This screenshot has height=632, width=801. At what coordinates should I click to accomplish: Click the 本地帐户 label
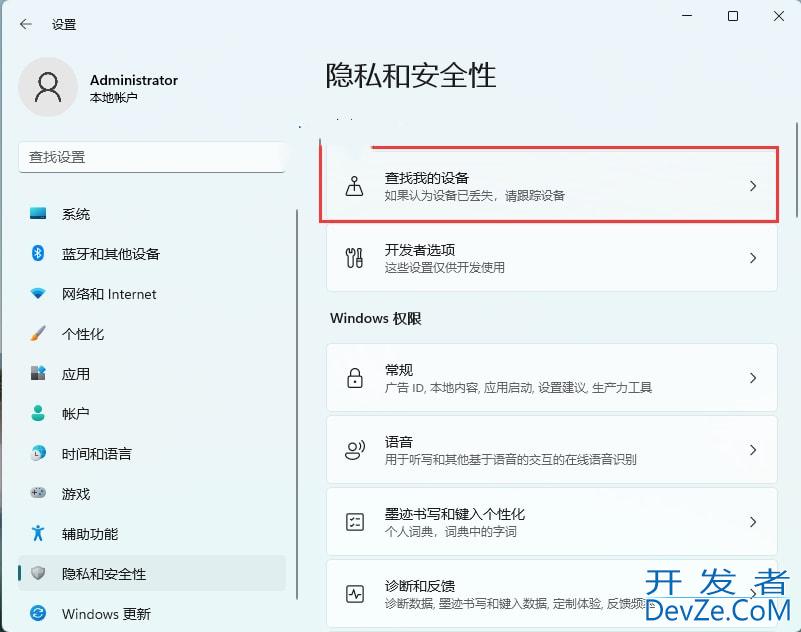[113, 98]
